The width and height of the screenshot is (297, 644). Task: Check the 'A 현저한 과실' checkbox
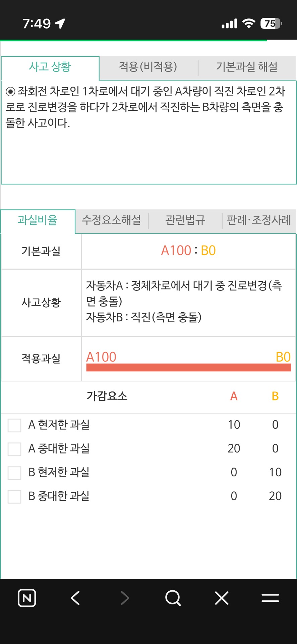click(14, 425)
